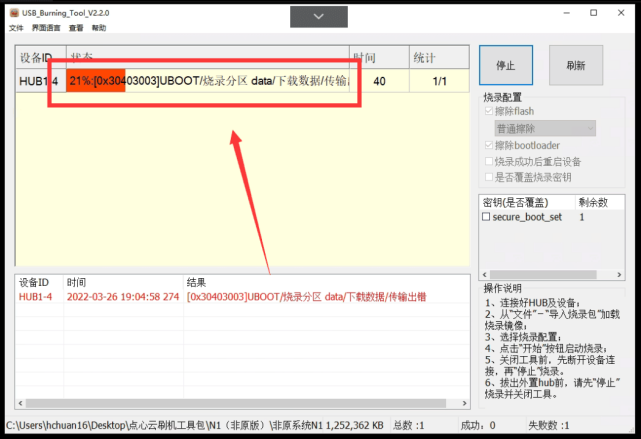
Task: Open the 文件 menu
Action: coord(16,28)
